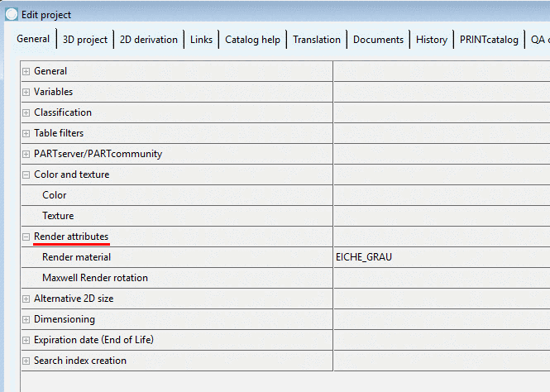Select the Dimensioning label
This screenshot has width=550, height=392.
click(x=65, y=319)
